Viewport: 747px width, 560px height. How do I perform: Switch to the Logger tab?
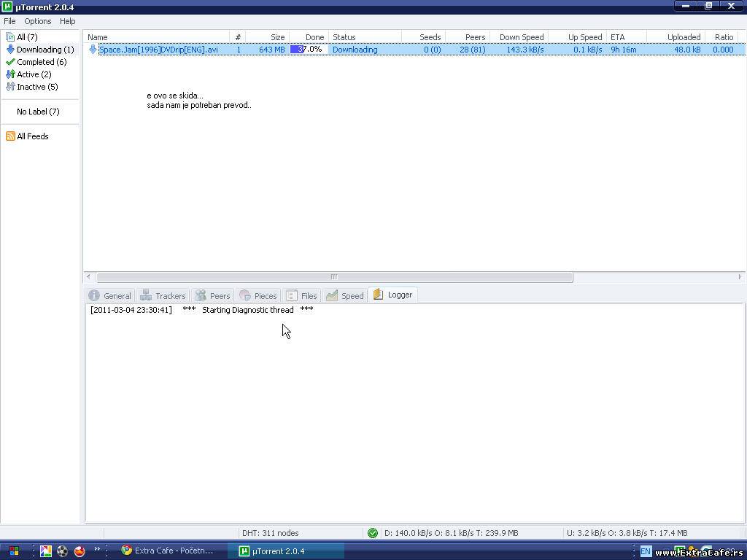coord(393,295)
